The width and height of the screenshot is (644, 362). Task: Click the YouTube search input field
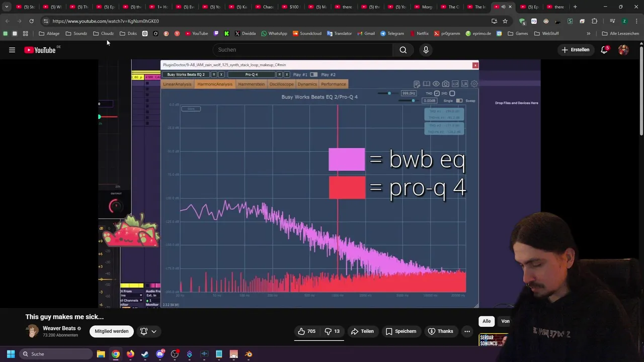[302, 50]
